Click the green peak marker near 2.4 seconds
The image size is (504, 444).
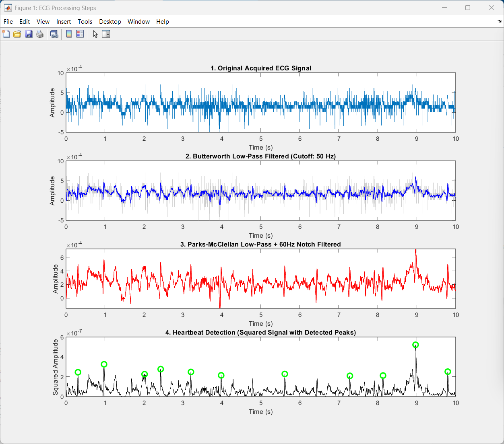click(161, 369)
